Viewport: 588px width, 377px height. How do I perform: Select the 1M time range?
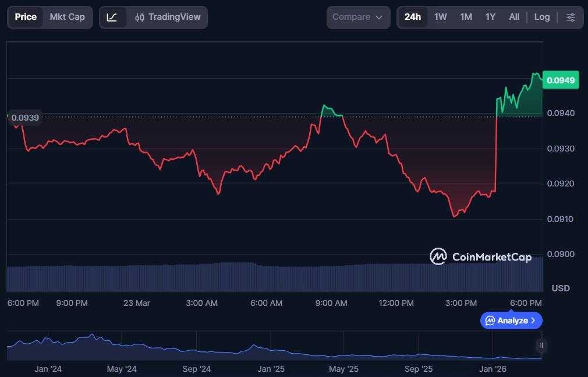466,17
